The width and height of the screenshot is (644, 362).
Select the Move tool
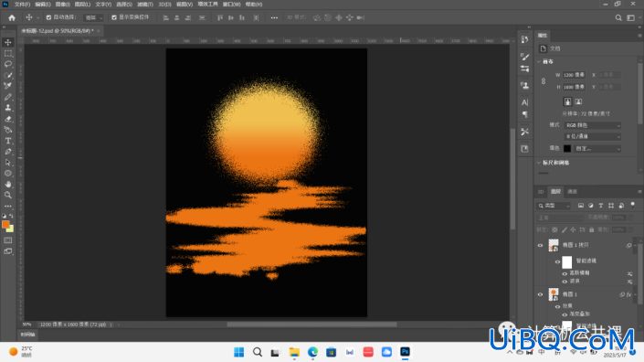click(x=8, y=42)
